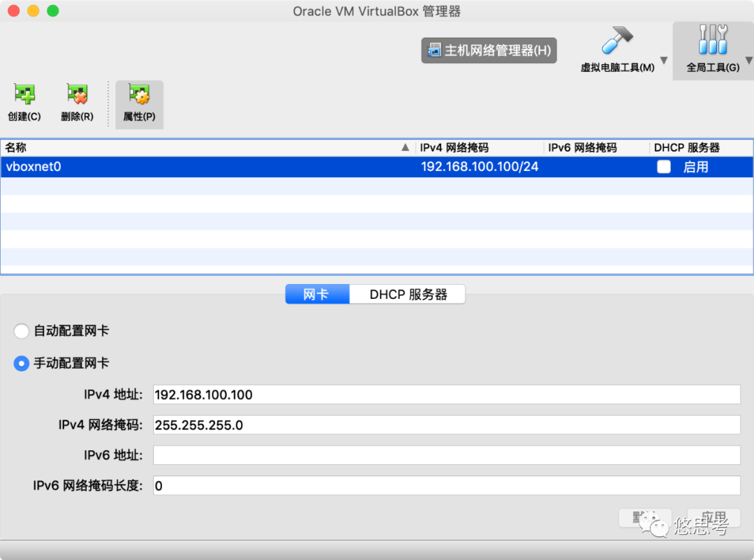Open the Global Tools (全局工具) icon
This screenshot has height=560, width=754.
(713, 39)
